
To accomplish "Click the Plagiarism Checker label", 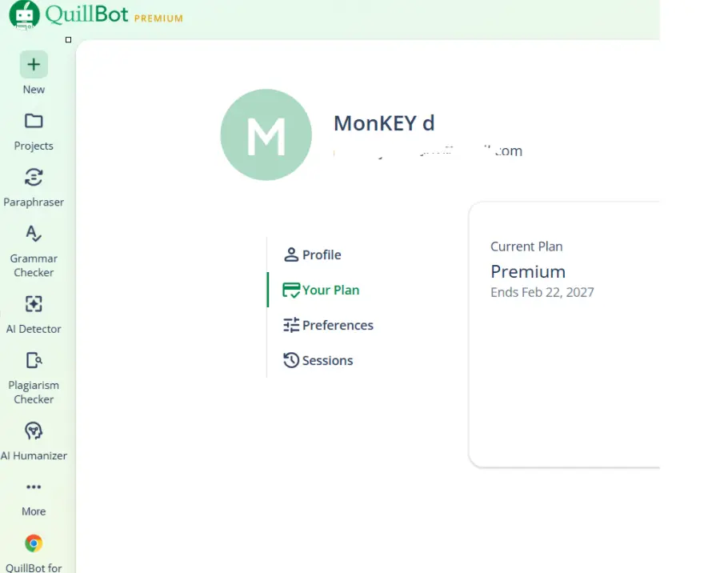I will coord(34,392).
